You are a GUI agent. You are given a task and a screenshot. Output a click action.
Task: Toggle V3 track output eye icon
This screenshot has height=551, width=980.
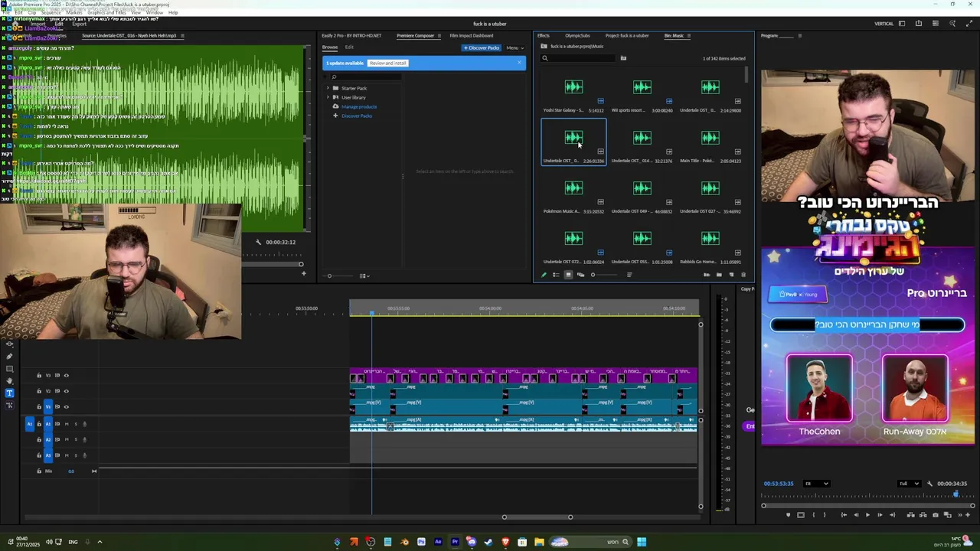click(x=66, y=376)
